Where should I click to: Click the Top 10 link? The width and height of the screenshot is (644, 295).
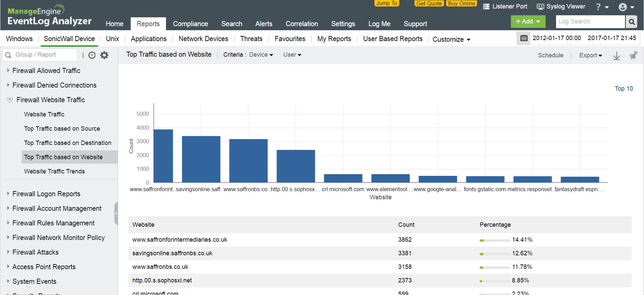pyautogui.click(x=624, y=89)
